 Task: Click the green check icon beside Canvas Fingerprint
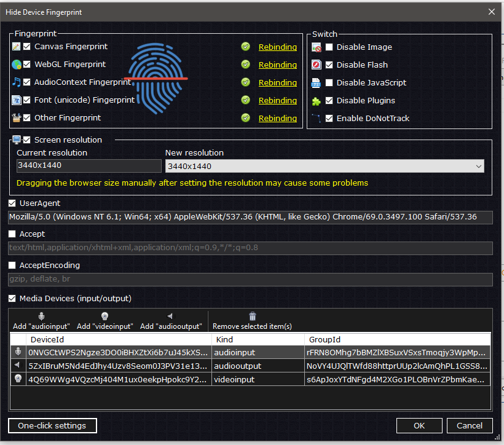point(245,47)
